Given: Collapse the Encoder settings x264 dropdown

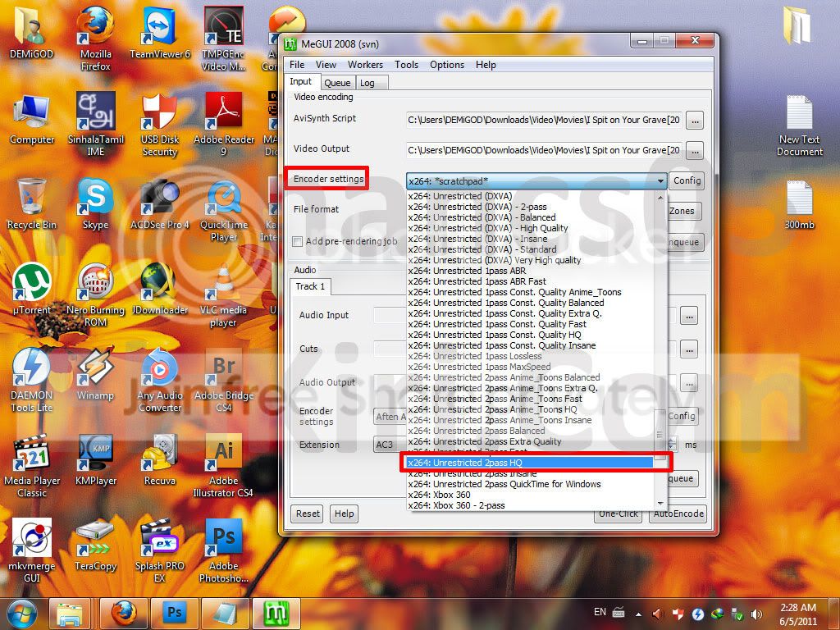Looking at the screenshot, I should pos(660,181).
